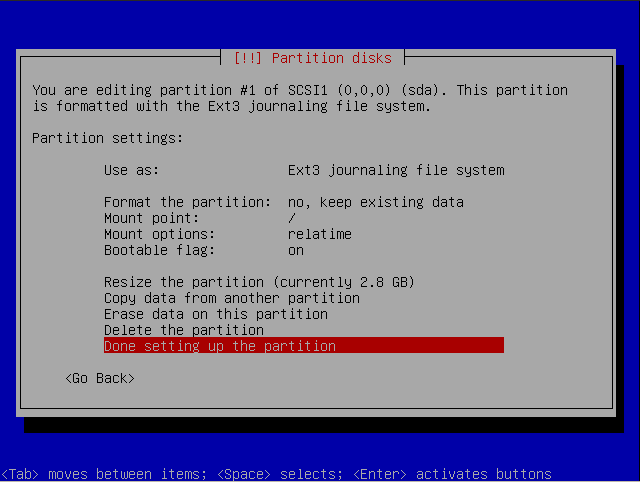Choose "Resize the partition (currently 2.8 GB)"

(x=259, y=282)
